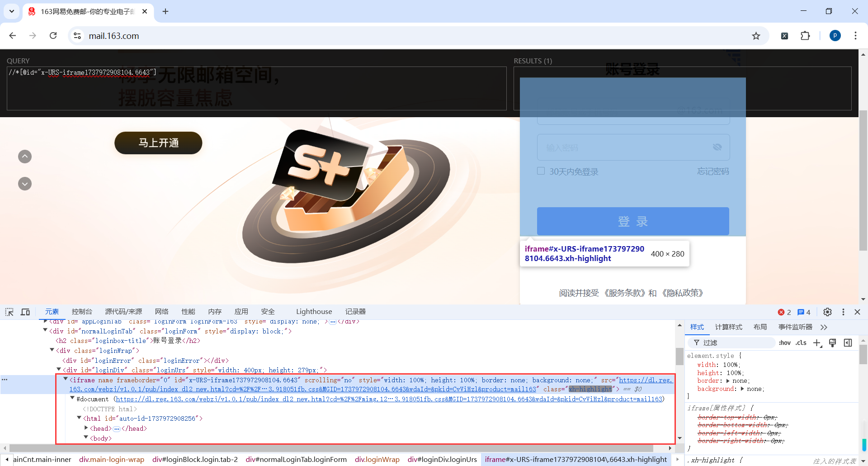
Task: Click the 忘记密码 link
Action: point(713,171)
